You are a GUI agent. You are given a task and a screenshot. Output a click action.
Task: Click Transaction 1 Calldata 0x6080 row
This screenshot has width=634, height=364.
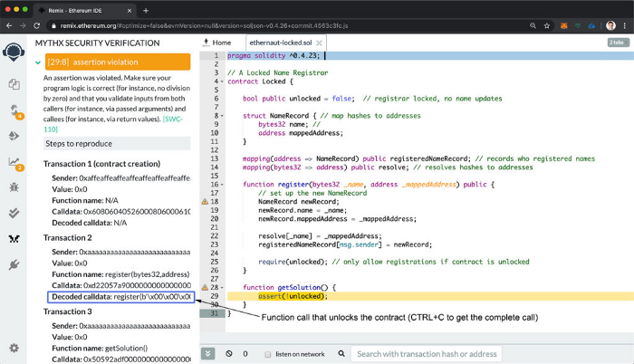click(x=120, y=212)
